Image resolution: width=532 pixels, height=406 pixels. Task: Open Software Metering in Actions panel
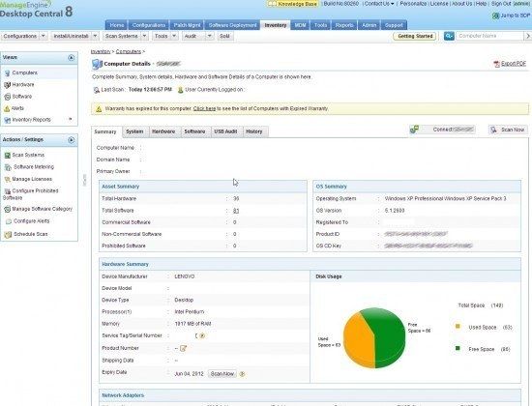point(34,167)
